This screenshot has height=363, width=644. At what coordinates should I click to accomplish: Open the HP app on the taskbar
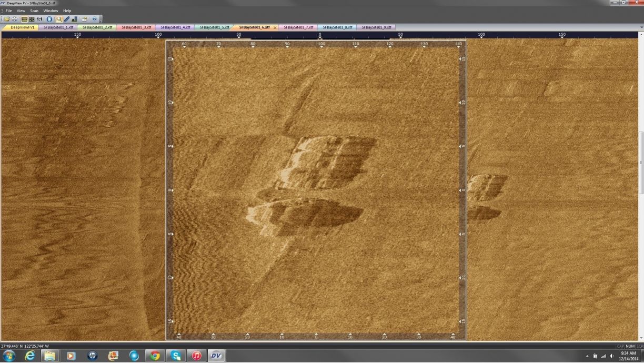pos(92,356)
